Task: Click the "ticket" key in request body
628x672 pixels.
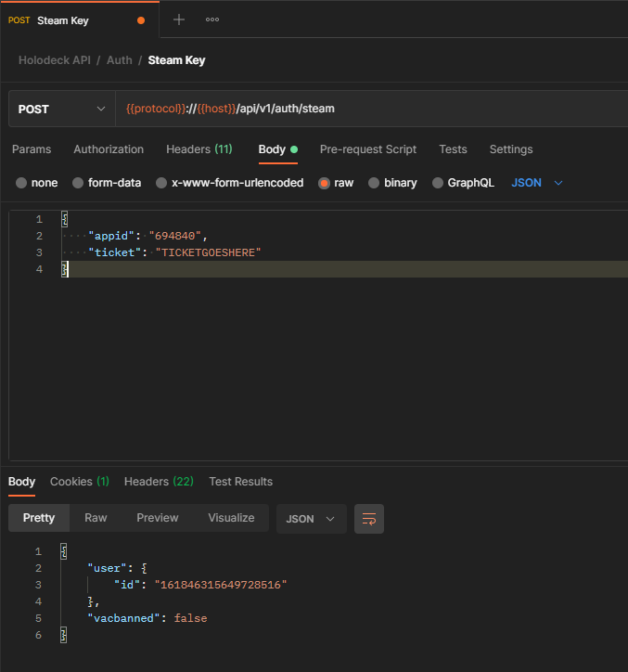Action: (115, 252)
